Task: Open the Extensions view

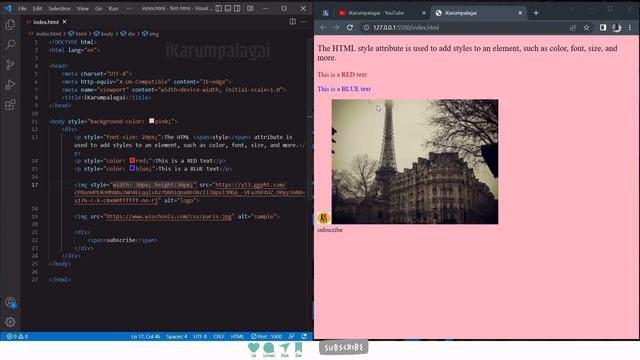Action: (10, 105)
